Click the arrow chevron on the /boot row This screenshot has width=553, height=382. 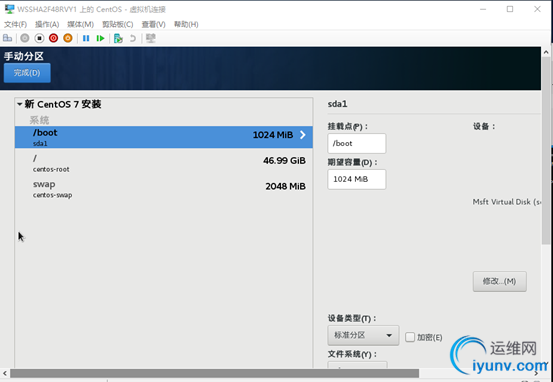303,135
